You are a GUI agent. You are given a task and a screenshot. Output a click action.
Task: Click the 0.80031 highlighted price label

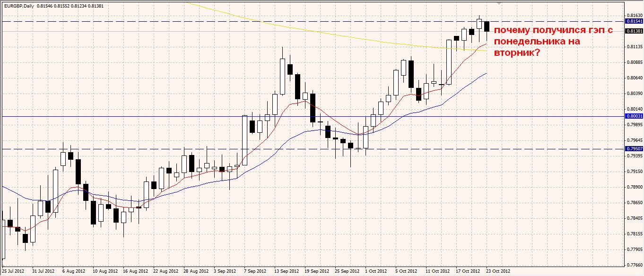click(634, 116)
